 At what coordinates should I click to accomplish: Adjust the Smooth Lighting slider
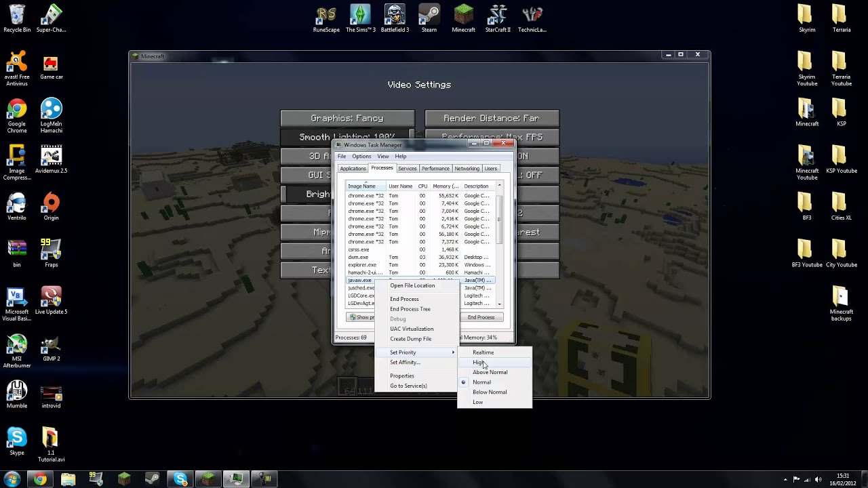[347, 137]
